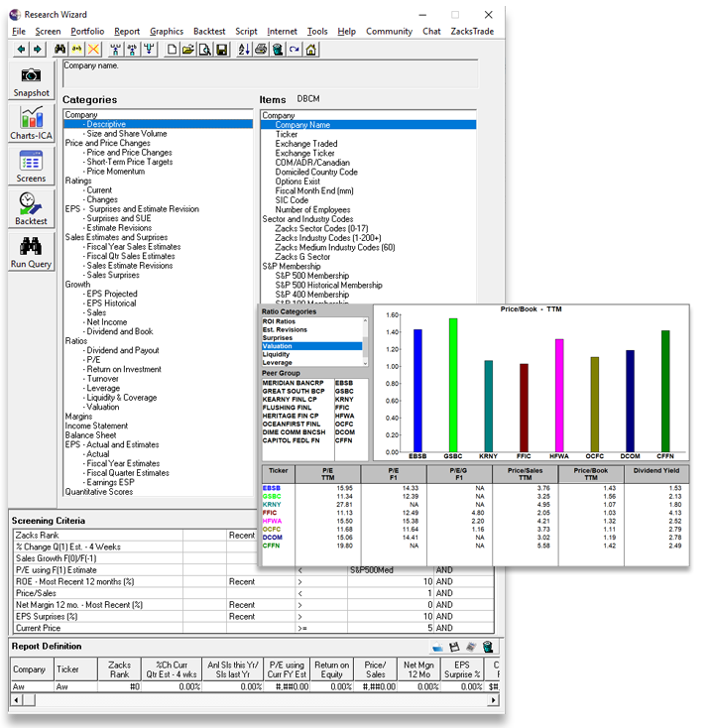Click the EPS Surprise % report column header

[462, 669]
